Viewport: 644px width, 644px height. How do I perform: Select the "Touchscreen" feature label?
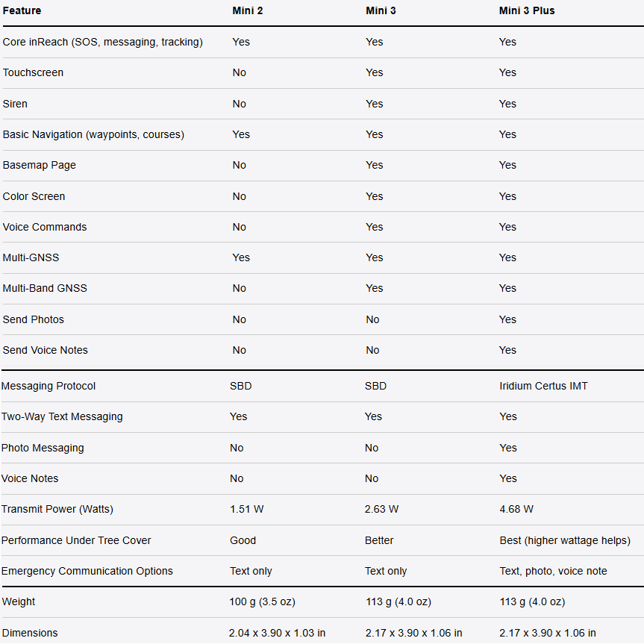coord(33,72)
